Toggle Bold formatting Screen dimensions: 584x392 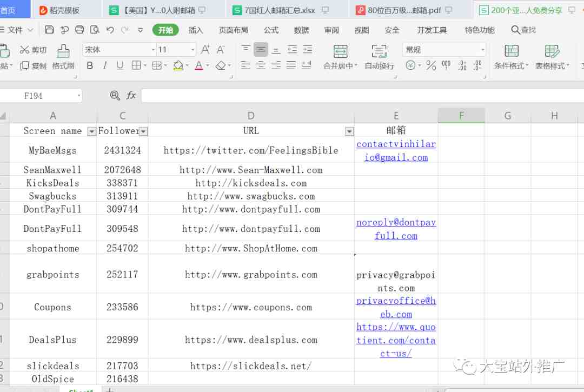(x=90, y=66)
